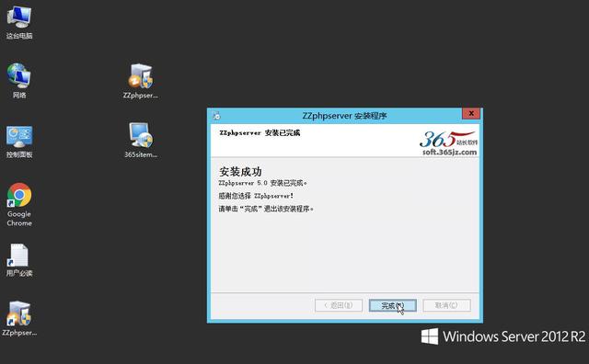
Task: Click the 完成 button to finish setup
Action: [393, 305]
